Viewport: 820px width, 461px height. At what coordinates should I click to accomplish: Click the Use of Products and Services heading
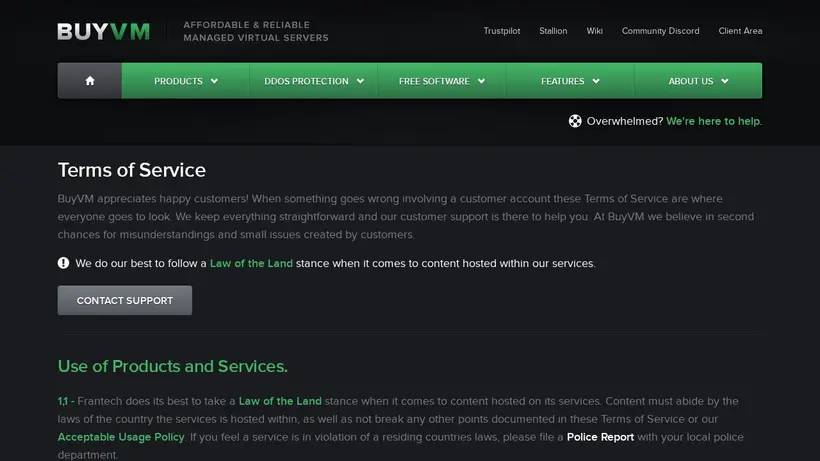pos(173,366)
